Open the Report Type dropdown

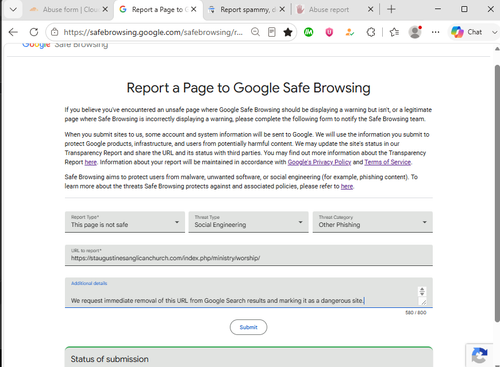(125, 222)
